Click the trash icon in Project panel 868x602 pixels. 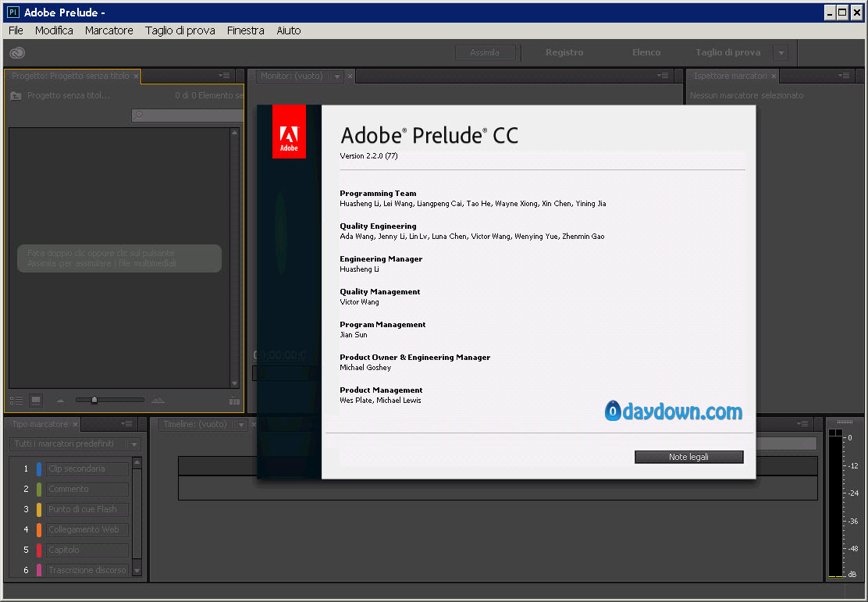coord(234,401)
